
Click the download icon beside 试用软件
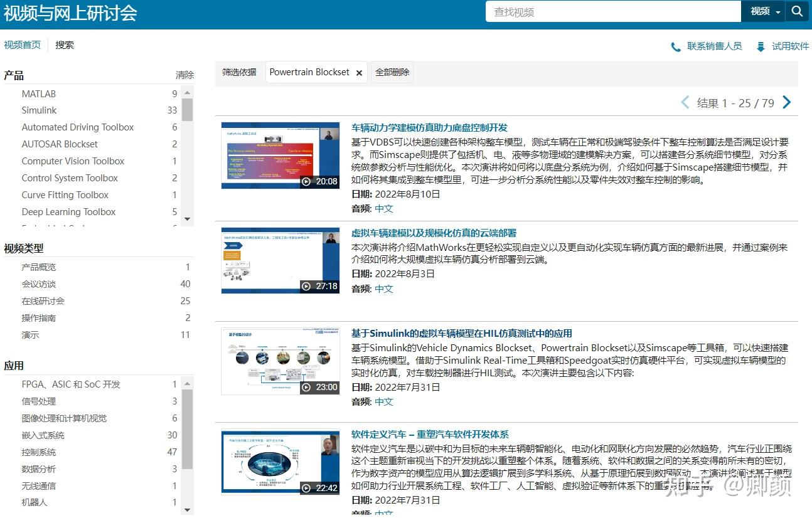[761, 45]
